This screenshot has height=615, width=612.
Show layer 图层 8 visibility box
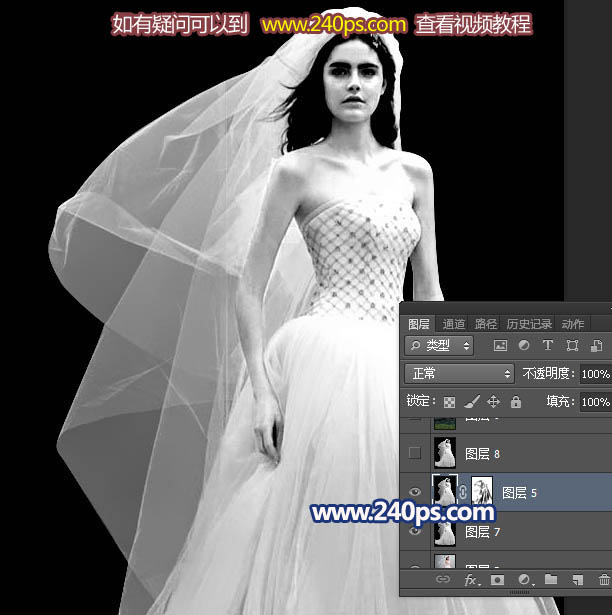coord(415,453)
